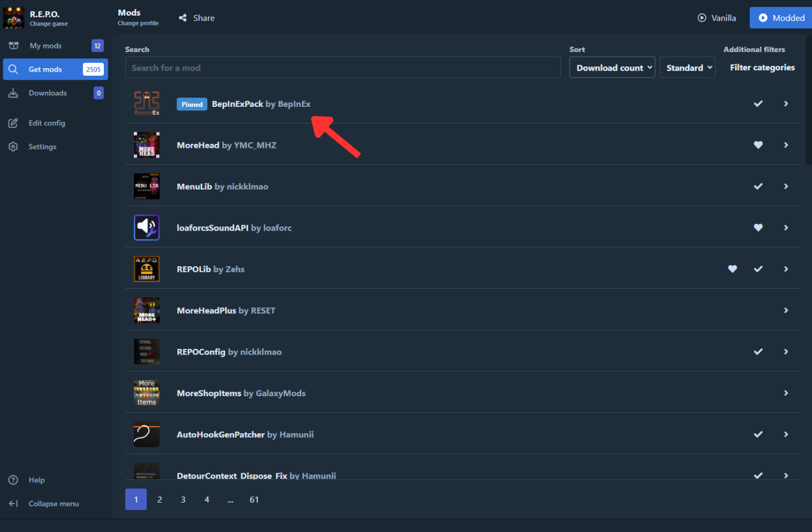Open the Download count sort dropdown

[612, 68]
